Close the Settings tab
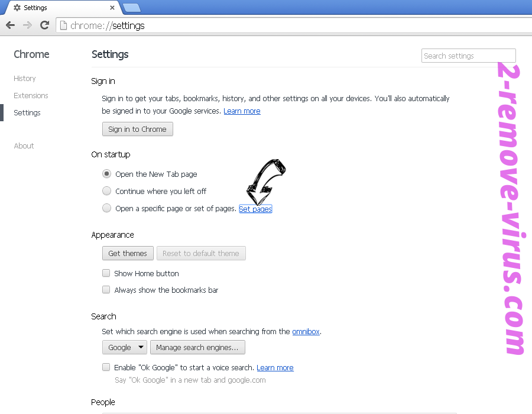The width and height of the screenshot is (532, 414). [x=112, y=8]
